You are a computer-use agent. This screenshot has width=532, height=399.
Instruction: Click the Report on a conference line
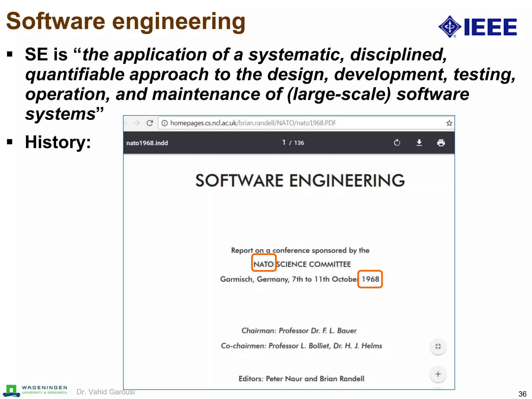click(x=300, y=250)
